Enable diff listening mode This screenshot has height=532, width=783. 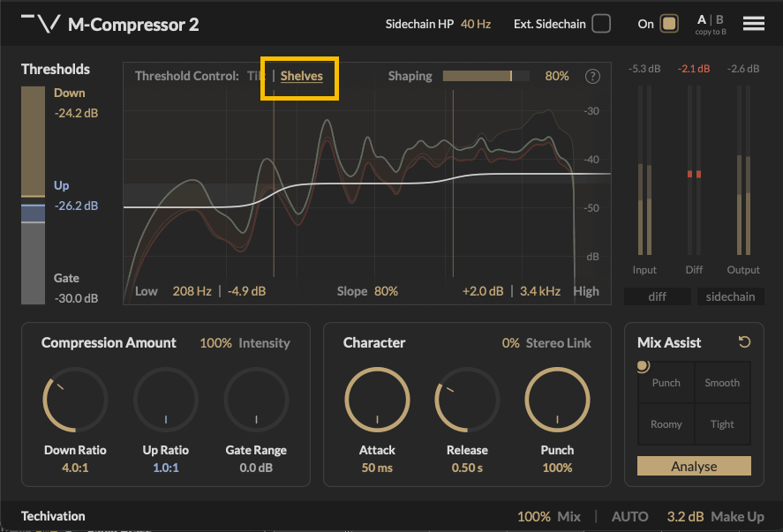(x=657, y=296)
